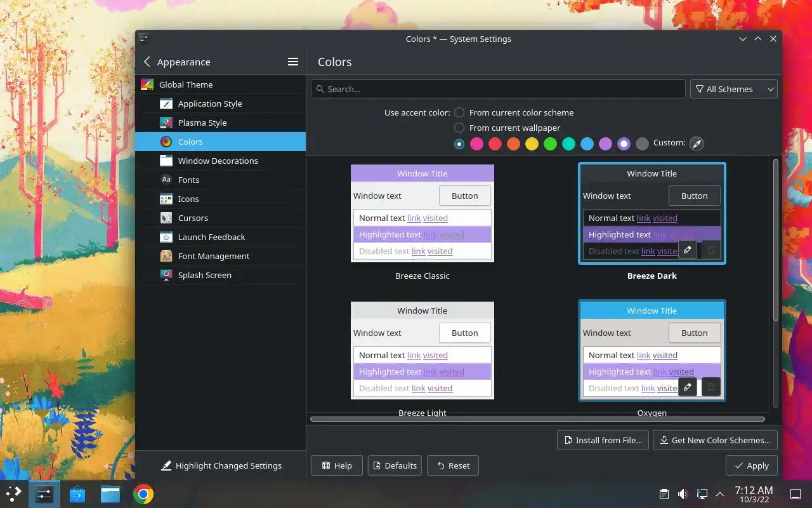
Task: Open Help for Colors
Action: (x=336, y=465)
